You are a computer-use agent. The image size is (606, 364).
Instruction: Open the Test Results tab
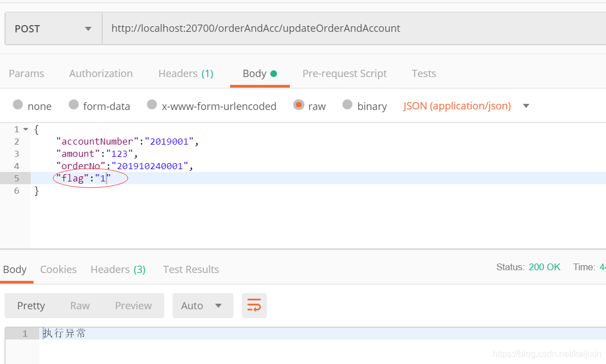tap(191, 269)
